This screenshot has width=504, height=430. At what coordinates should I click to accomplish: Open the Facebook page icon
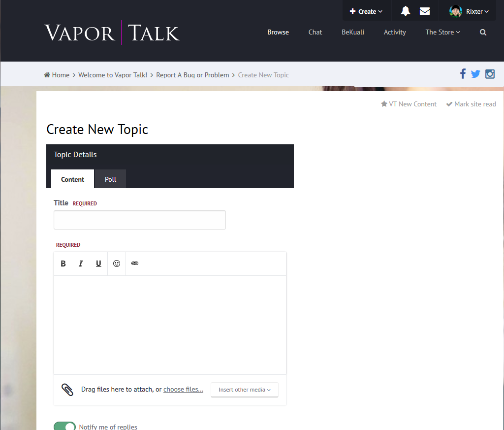coord(463,74)
